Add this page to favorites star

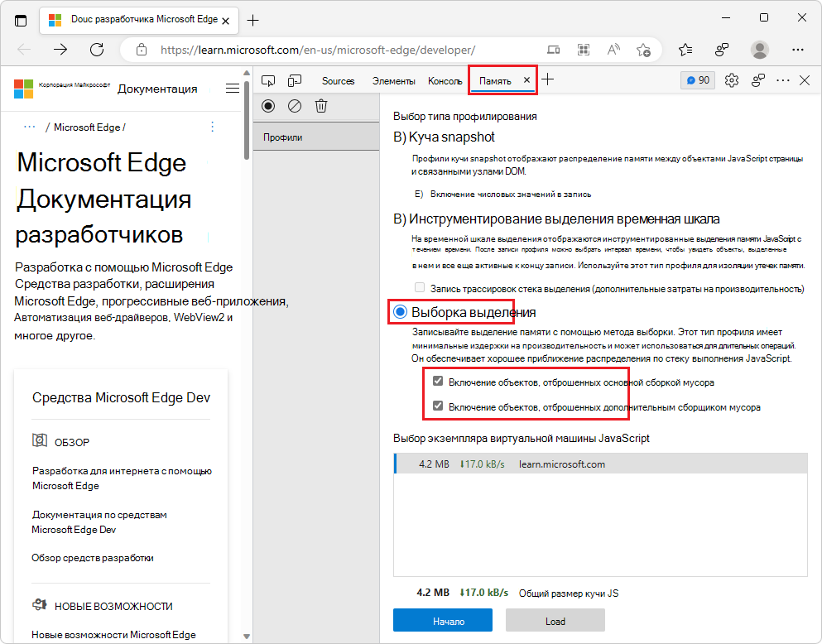coord(643,50)
